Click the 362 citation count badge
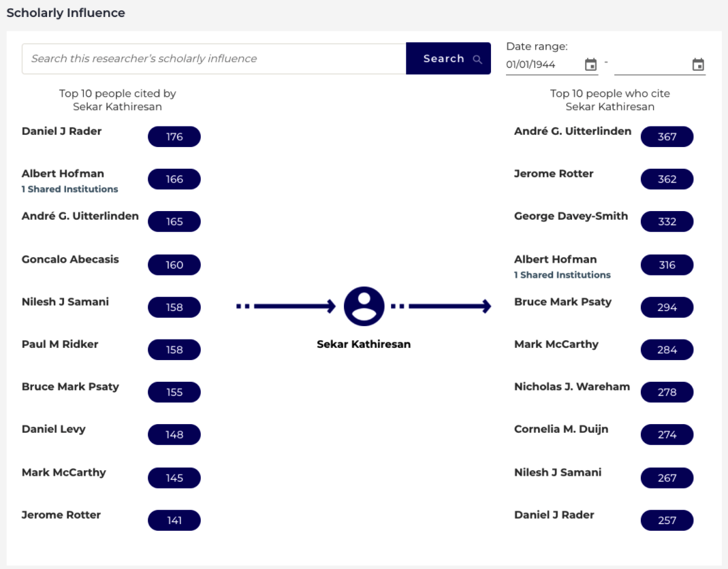The width and height of the screenshot is (728, 569). (667, 179)
